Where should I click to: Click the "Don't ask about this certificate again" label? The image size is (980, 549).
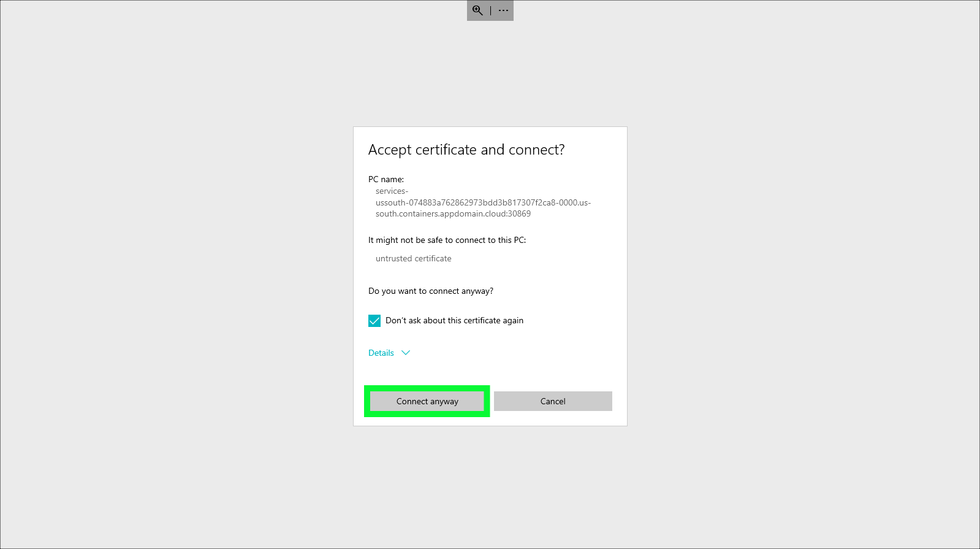(454, 321)
